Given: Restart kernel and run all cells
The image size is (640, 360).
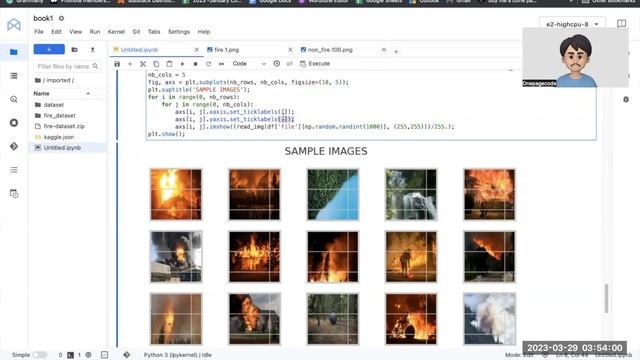Looking at the screenshot, I should tap(221, 64).
